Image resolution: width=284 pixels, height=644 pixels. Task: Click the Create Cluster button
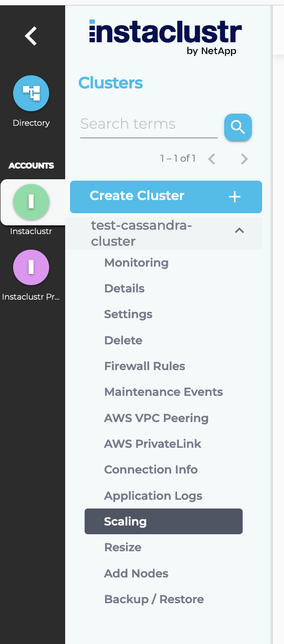pos(166,197)
